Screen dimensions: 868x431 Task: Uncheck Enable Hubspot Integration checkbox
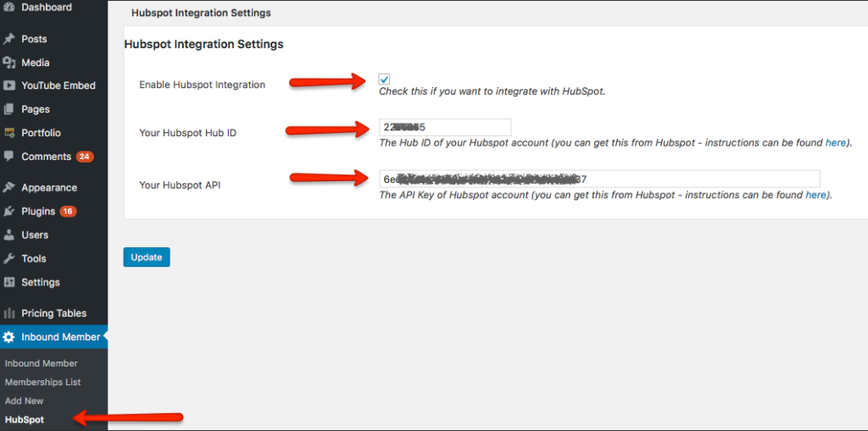coord(384,79)
